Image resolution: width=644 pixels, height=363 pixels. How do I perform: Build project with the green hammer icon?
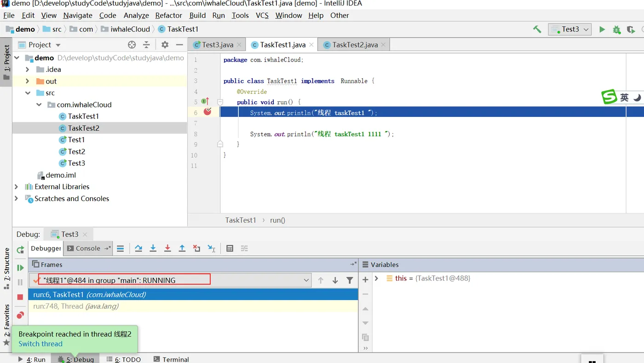(537, 29)
